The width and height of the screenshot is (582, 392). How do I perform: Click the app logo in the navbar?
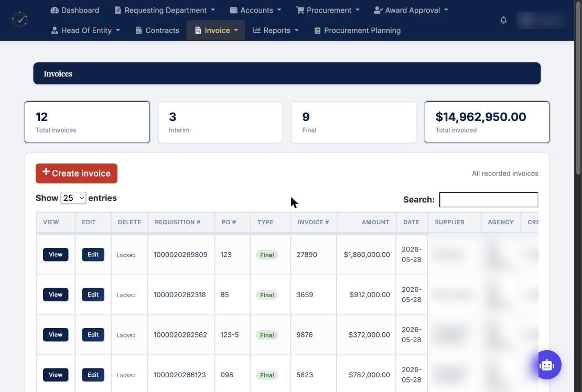click(20, 20)
